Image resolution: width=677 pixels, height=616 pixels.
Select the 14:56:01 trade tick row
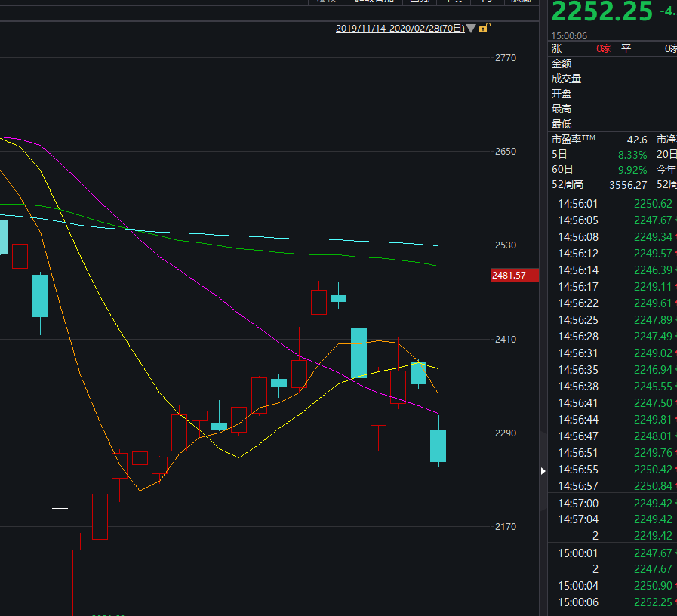coord(613,204)
